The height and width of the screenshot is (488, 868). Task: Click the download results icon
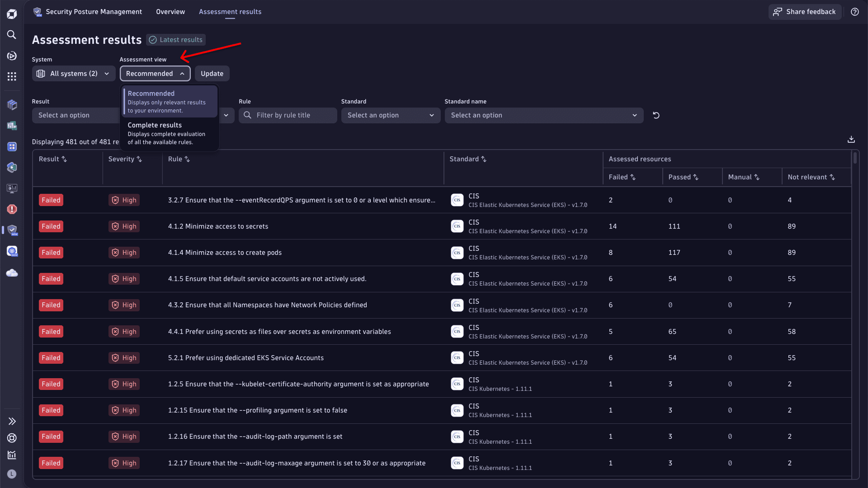click(x=851, y=140)
